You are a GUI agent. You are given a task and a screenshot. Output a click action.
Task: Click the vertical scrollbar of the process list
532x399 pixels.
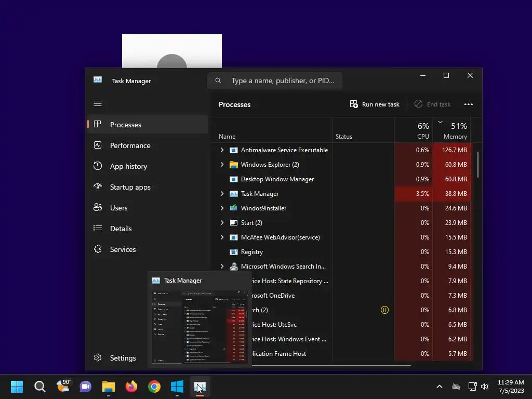(478, 164)
